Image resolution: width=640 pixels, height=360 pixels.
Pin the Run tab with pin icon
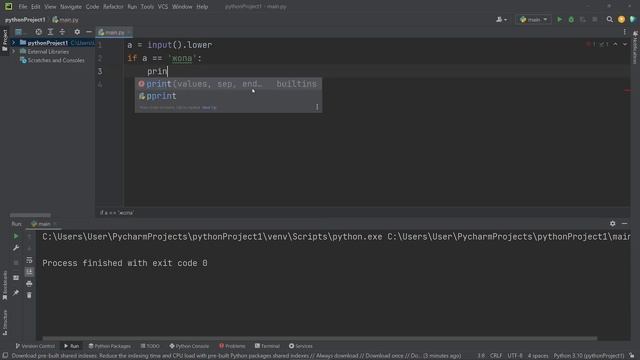[16, 293]
